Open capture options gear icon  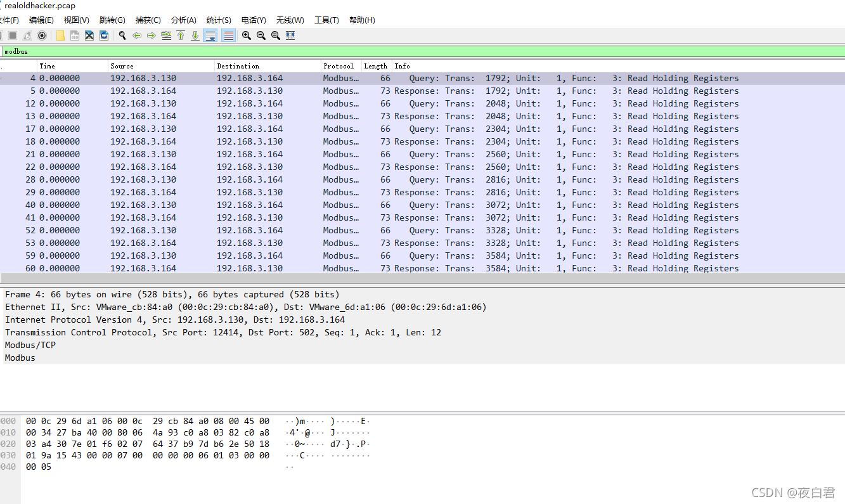click(42, 36)
